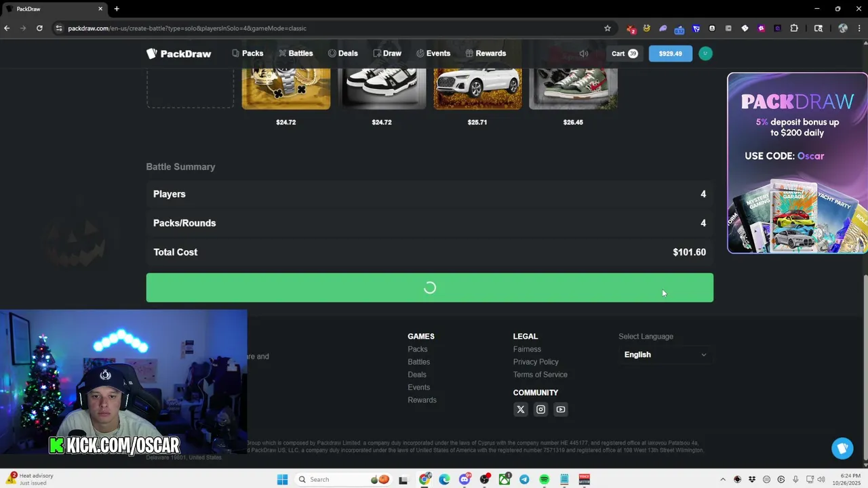Screen dimensions: 868x488
Task: Open the Events footer link
Action: point(418,387)
